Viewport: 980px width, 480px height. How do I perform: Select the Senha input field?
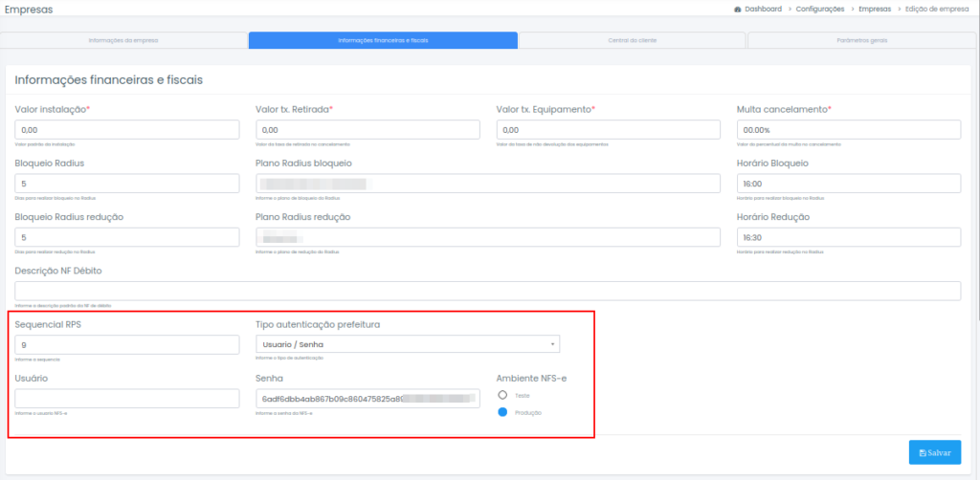[x=367, y=398]
